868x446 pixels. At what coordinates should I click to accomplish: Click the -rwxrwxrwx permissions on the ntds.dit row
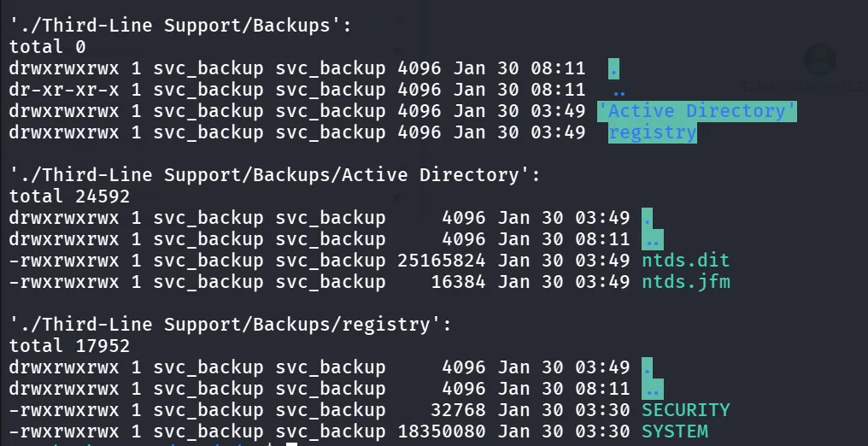[x=64, y=260]
